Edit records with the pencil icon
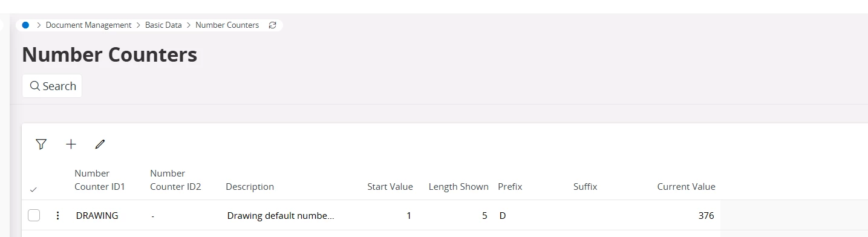 100,144
